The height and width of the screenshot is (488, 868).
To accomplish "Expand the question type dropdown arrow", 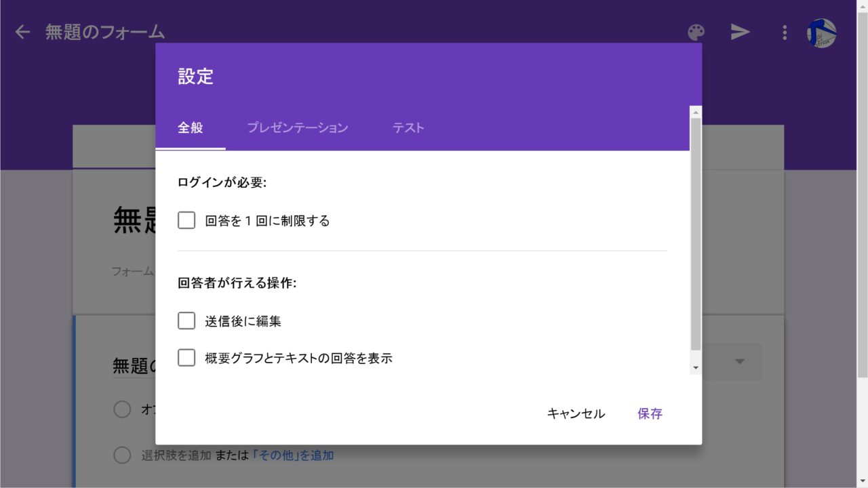I will pyautogui.click(x=740, y=361).
